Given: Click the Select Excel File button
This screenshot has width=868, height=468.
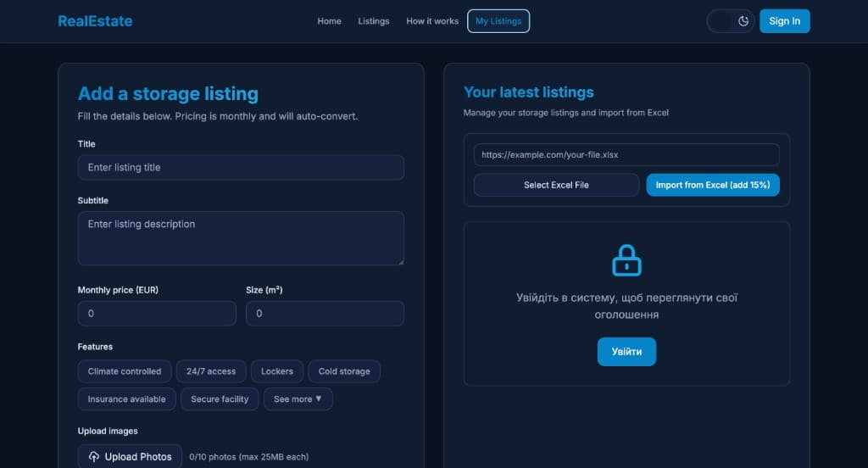Looking at the screenshot, I should pyautogui.click(x=556, y=185).
